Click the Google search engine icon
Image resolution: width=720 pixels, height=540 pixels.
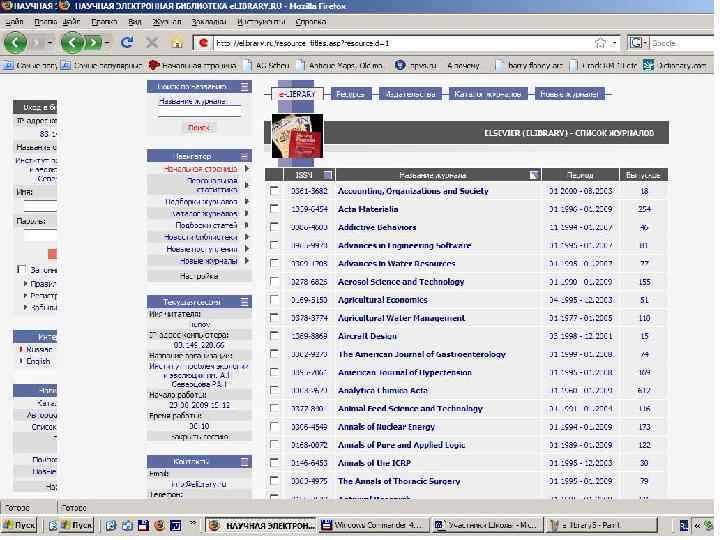click(x=636, y=43)
